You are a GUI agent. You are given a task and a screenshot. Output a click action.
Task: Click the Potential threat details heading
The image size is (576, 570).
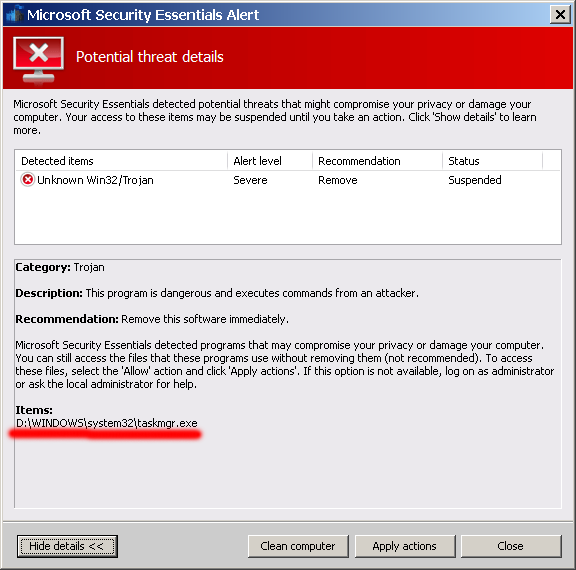(150, 57)
